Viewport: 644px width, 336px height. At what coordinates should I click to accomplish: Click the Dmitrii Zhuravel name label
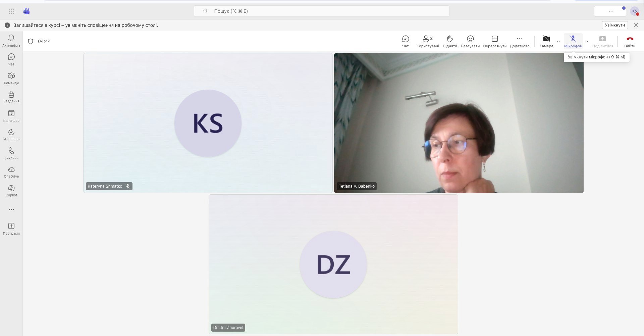pos(228,328)
